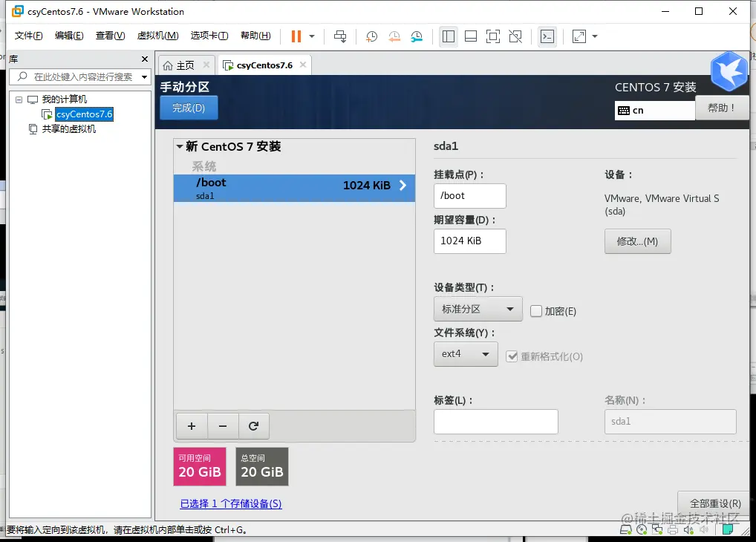Click the 修改...(M) device button
The height and width of the screenshot is (542, 756).
(x=637, y=241)
